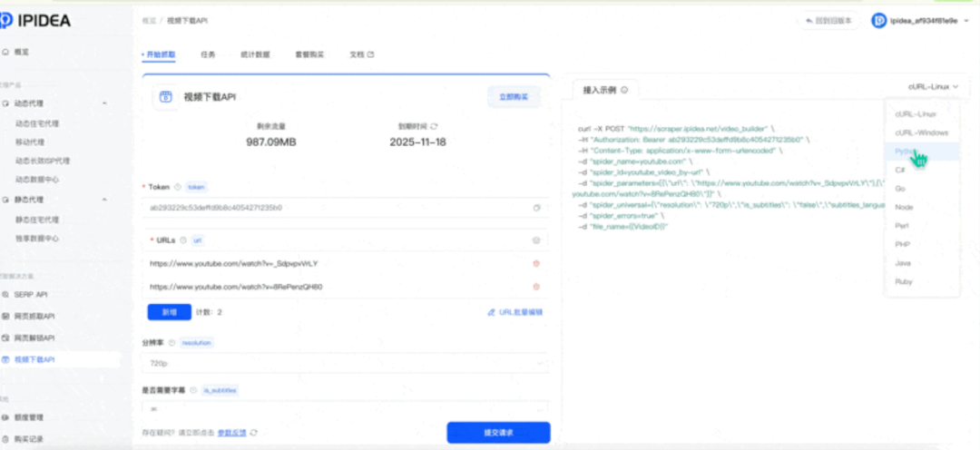Click the IPIDEA logo in sidebar
The image size is (980, 450).
click(35, 21)
